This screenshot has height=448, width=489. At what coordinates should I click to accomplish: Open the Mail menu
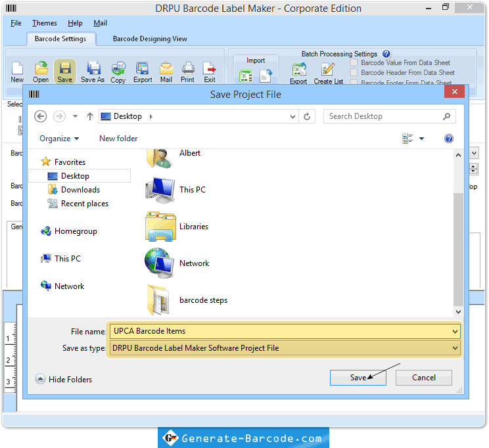click(100, 23)
